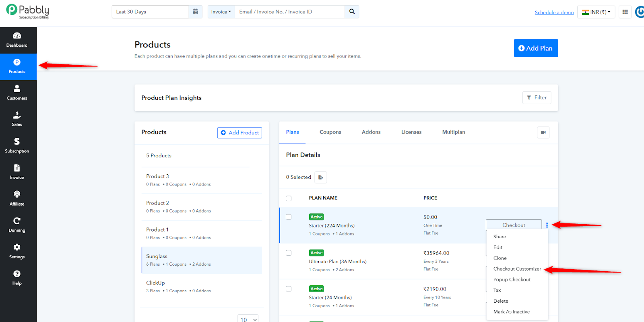Click the search magnifier button
Viewport: 644px width, 322px height.
click(352, 12)
